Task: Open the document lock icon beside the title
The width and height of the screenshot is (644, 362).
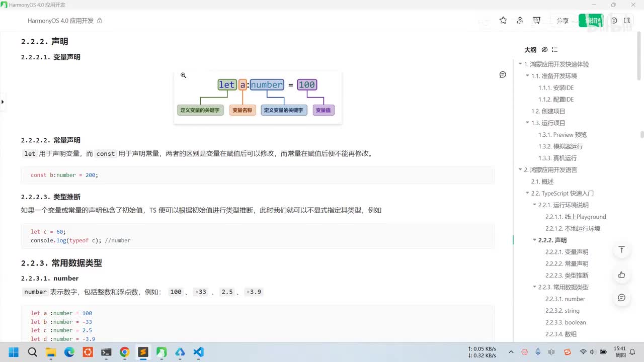Action: tap(100, 21)
